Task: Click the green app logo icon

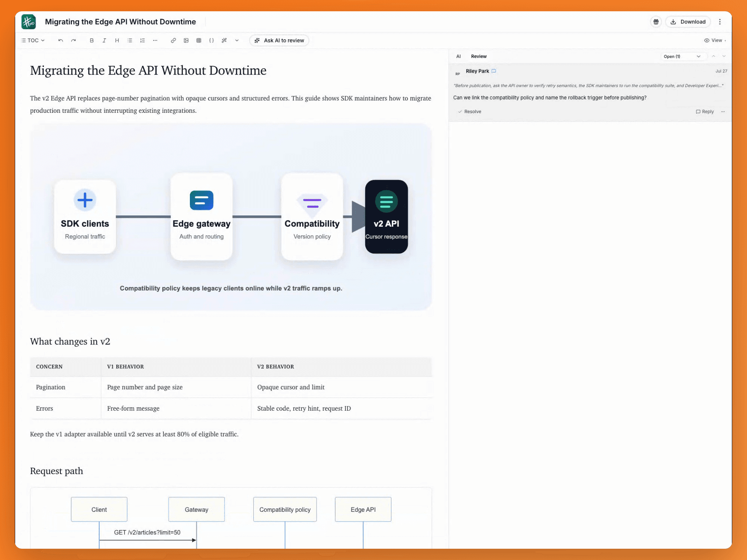Action: pyautogui.click(x=29, y=22)
